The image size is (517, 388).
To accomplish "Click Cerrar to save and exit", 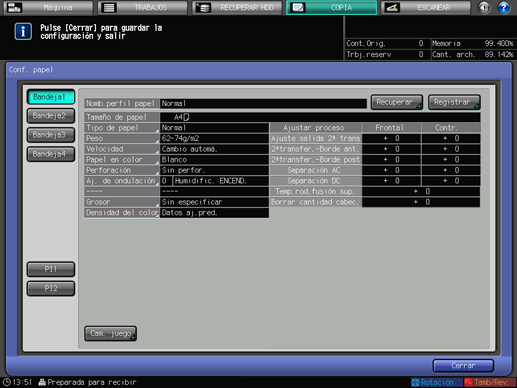I will click(463, 366).
